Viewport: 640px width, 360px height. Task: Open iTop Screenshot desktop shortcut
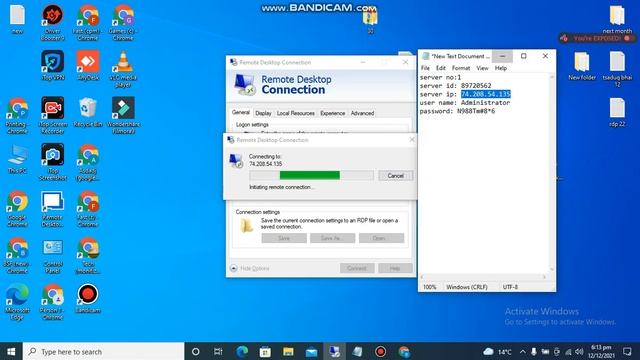point(52,162)
